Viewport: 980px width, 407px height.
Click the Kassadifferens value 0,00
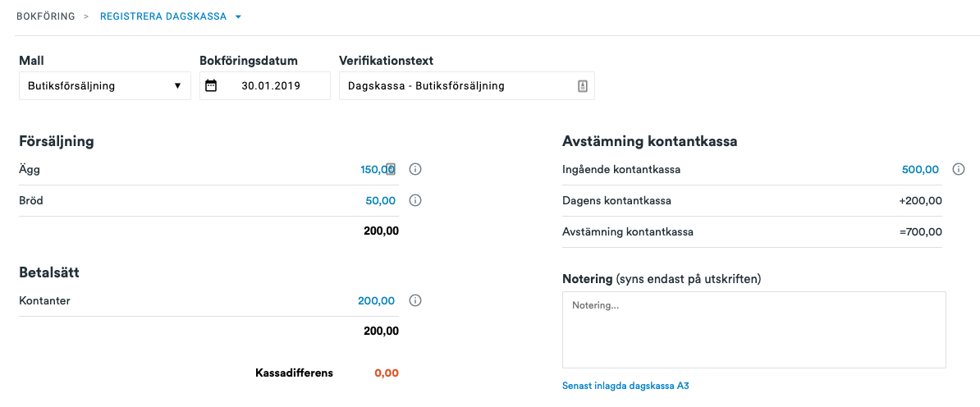387,373
